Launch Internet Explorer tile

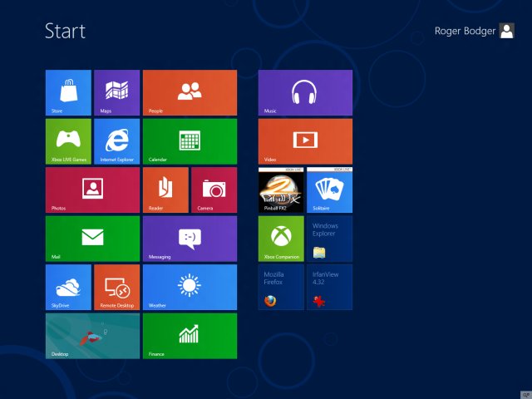[x=116, y=141]
